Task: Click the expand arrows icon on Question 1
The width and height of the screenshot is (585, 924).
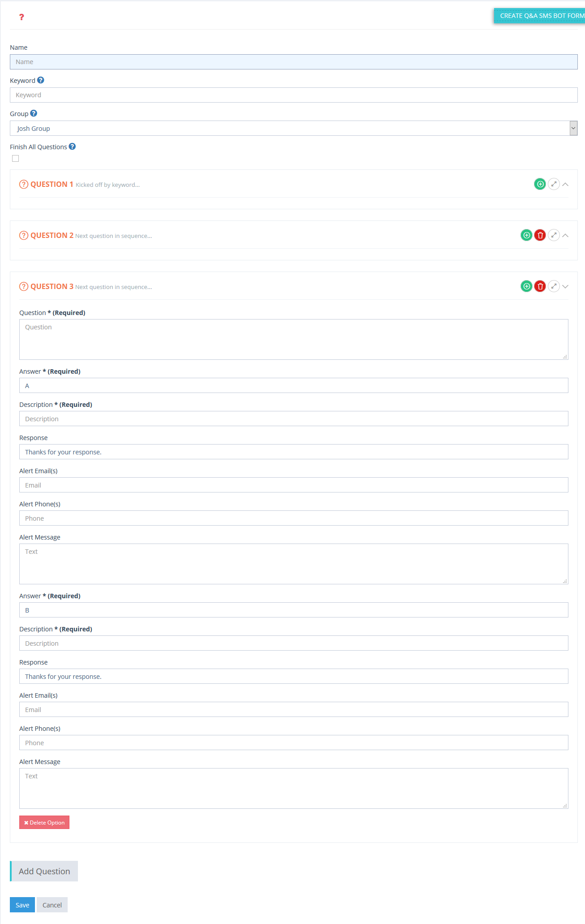Action: coord(554,184)
